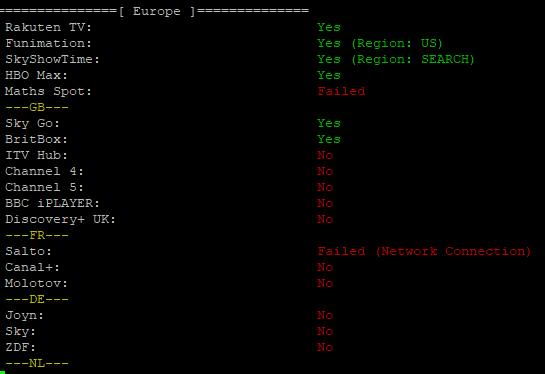Select the Discovery+ UK label

point(60,219)
